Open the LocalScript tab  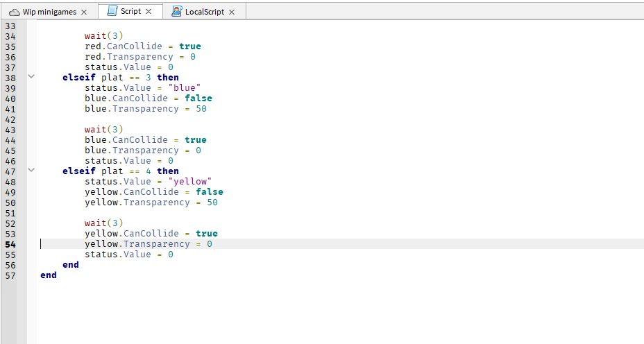(x=205, y=12)
